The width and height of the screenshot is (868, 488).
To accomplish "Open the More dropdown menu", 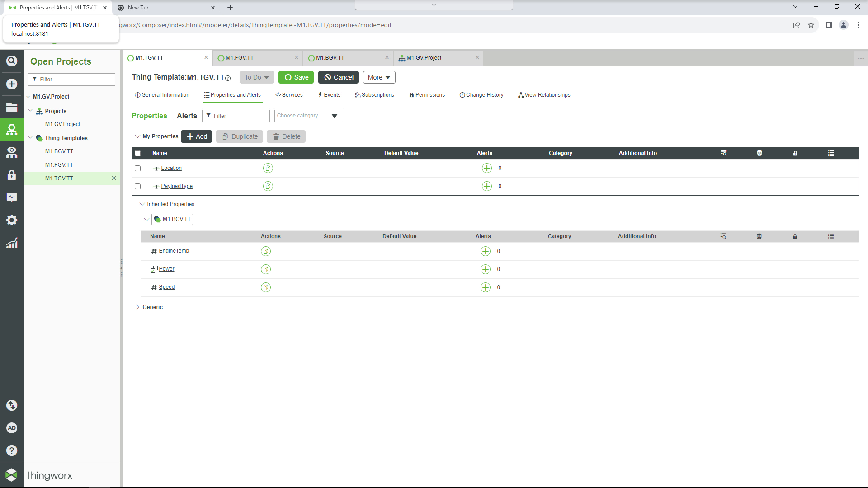I will point(379,77).
